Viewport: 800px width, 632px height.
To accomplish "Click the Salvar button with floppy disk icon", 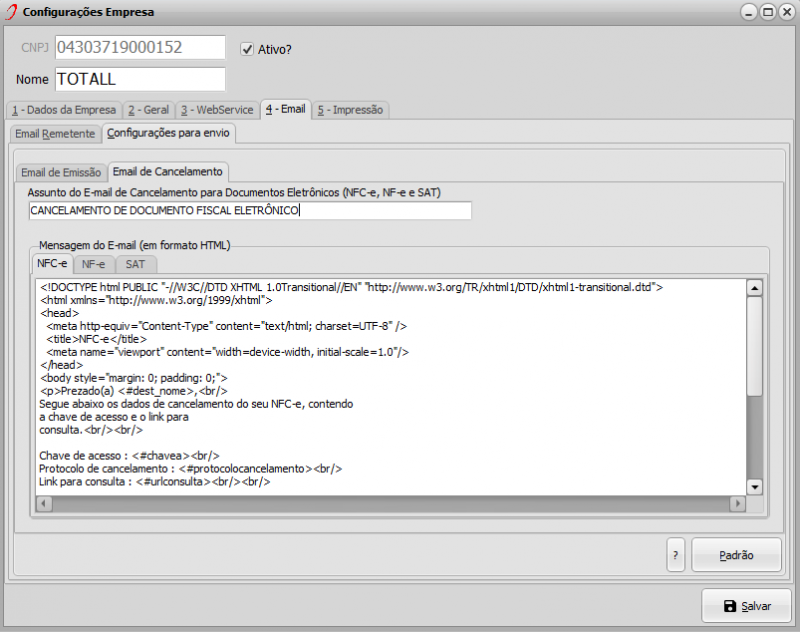I will pyautogui.click(x=746, y=606).
